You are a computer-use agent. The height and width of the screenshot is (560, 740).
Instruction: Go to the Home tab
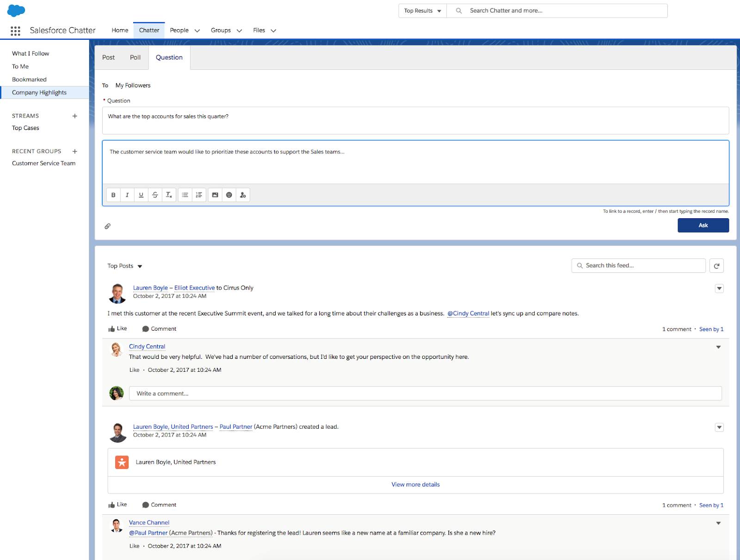(120, 31)
